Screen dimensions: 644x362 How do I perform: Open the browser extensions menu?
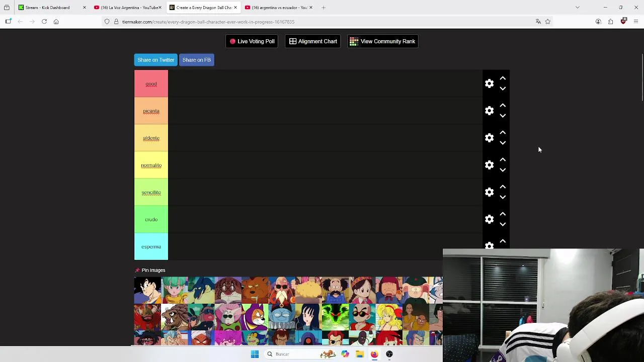tap(610, 22)
